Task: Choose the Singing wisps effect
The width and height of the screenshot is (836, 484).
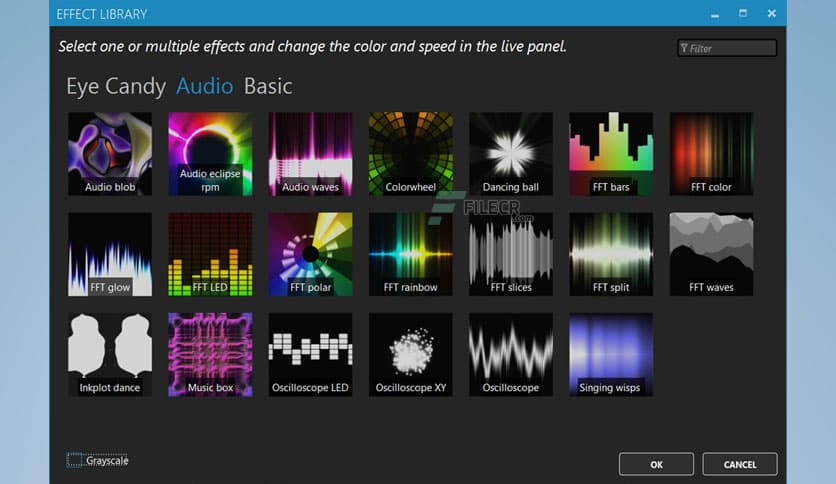Action: 611,354
